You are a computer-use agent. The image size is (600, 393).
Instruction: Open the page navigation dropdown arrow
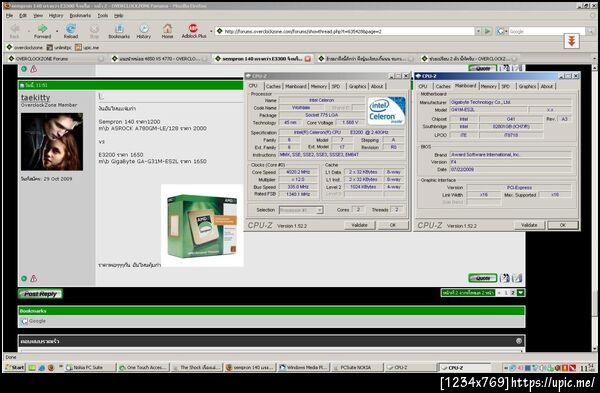coord(521,293)
